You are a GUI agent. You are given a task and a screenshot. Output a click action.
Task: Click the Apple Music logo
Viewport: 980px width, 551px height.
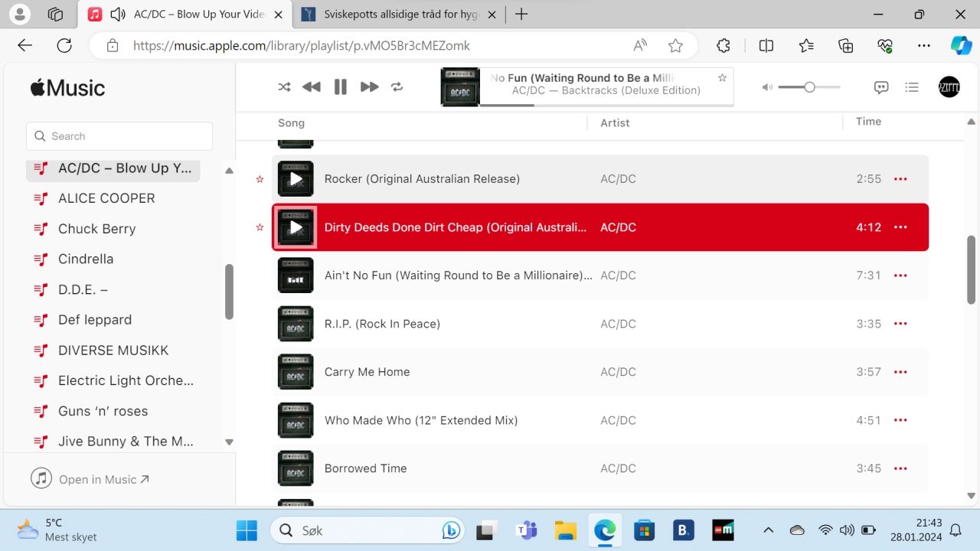(67, 86)
